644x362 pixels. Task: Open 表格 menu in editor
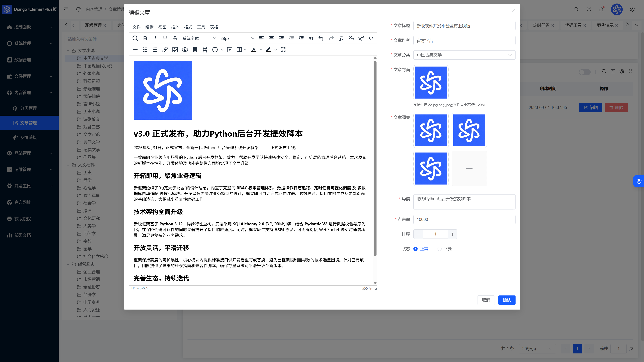click(214, 27)
